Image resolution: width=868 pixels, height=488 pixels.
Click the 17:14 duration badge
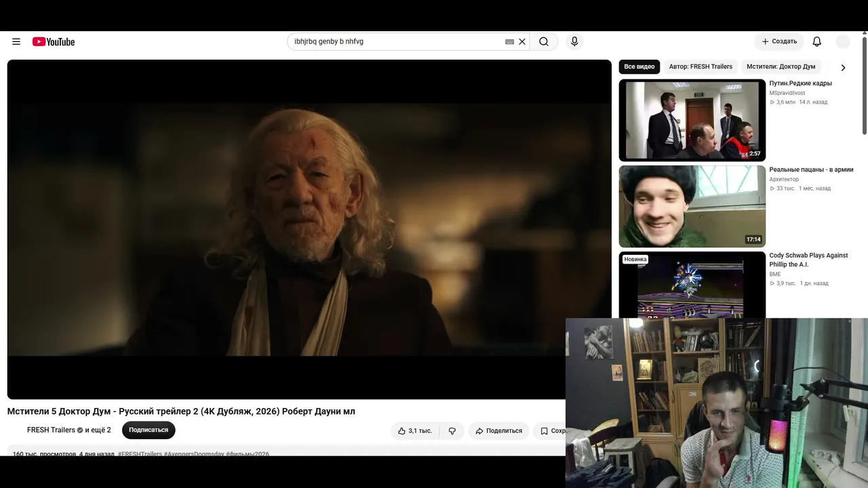coord(753,239)
